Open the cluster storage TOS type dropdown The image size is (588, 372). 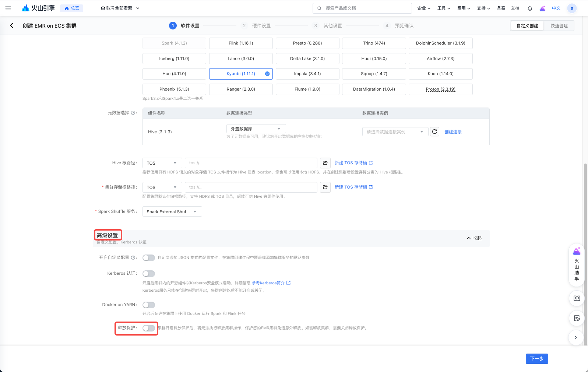point(162,187)
